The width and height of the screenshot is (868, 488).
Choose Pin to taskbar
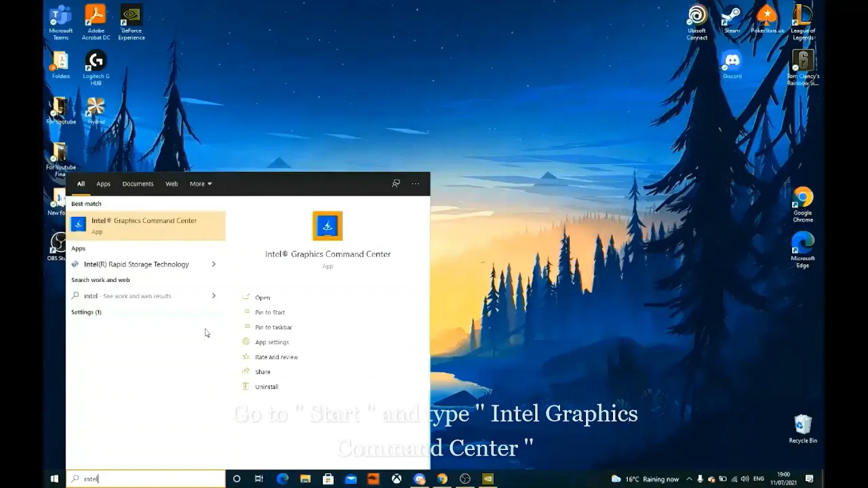tap(273, 327)
